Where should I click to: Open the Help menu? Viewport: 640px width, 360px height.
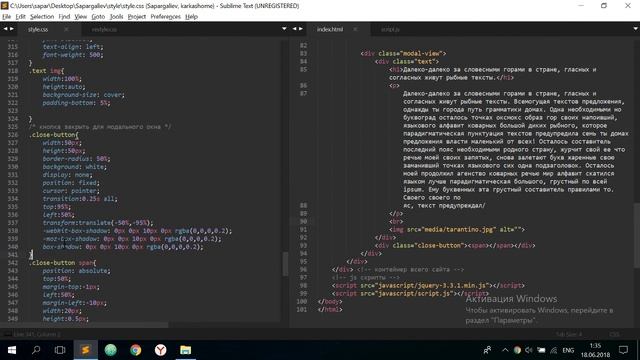191,17
